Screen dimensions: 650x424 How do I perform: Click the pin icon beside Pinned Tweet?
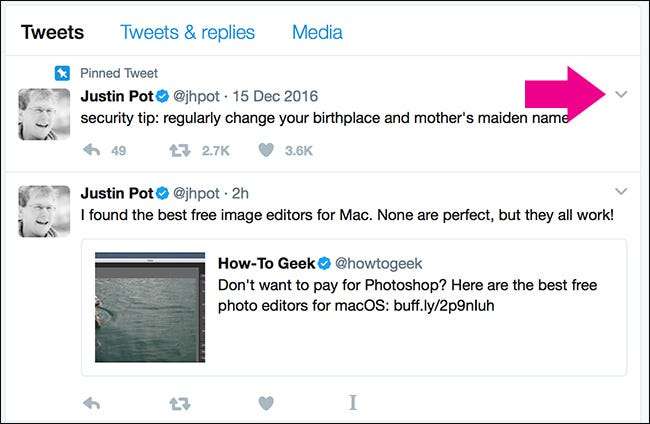[62, 73]
